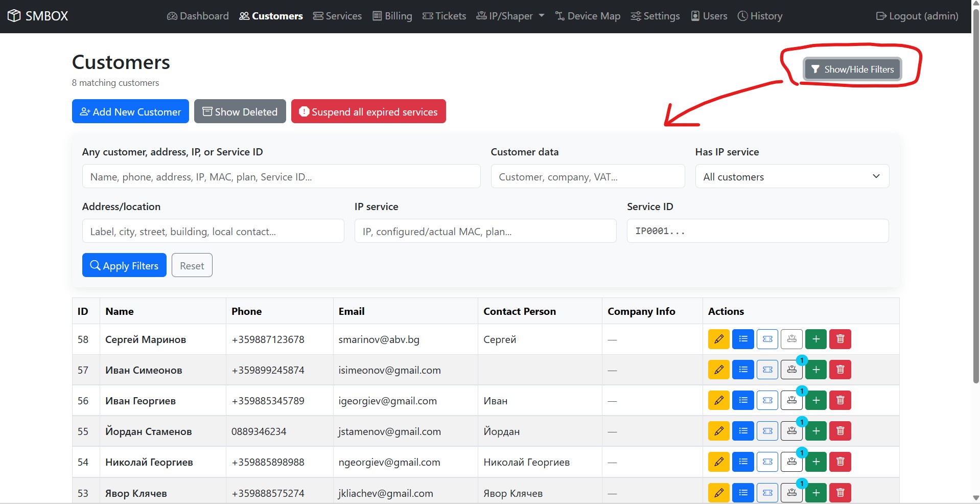This screenshot has height=504, width=980.
Task: Open the Settings page
Action: 655,16
